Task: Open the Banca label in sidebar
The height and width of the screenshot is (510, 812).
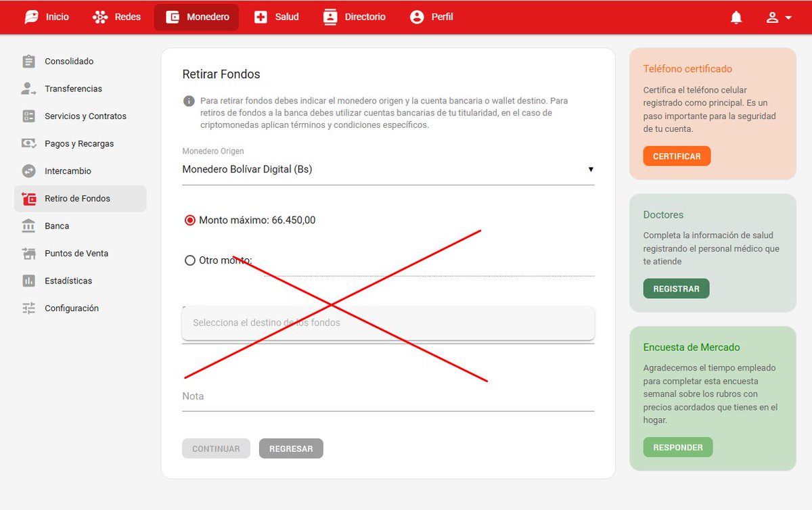Action: 57,226
